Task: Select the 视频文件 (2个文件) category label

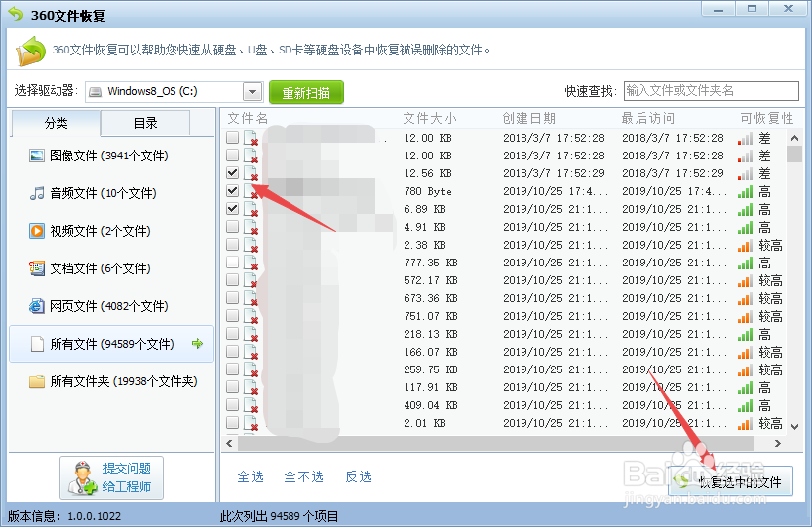Action: click(x=100, y=231)
